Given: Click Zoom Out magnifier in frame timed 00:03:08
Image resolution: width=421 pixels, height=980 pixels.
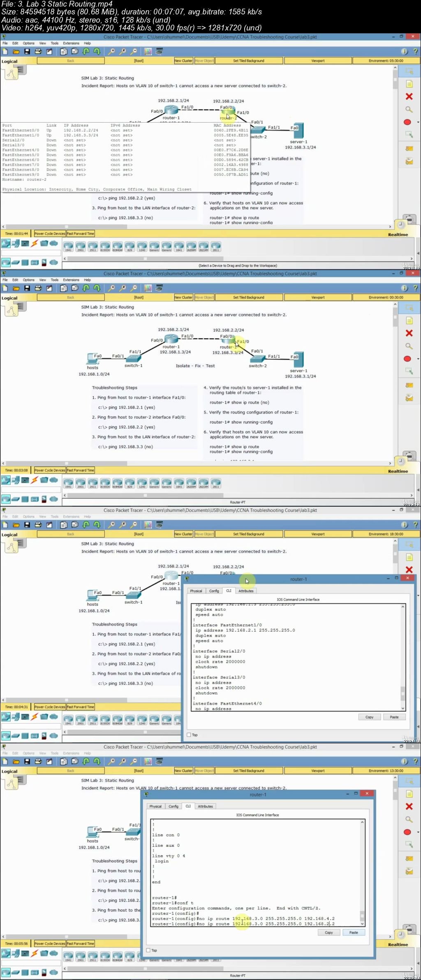Looking at the screenshot, I should coord(134,288).
